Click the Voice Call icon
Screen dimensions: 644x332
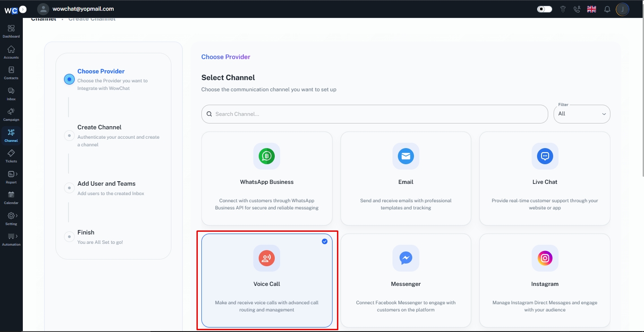pyautogui.click(x=267, y=258)
